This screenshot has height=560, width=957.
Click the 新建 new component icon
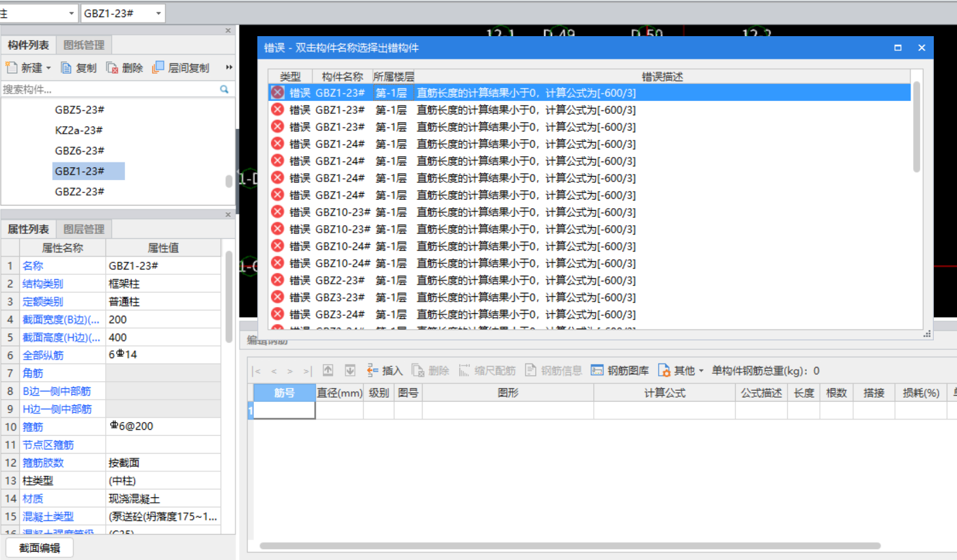pyautogui.click(x=11, y=68)
